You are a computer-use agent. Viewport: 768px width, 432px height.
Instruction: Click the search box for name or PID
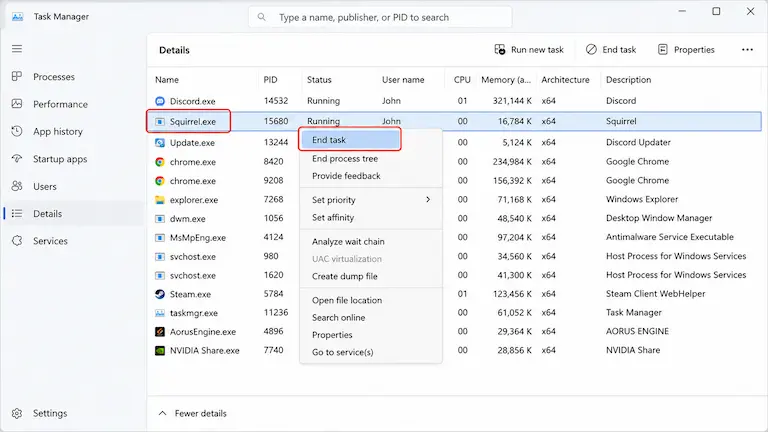pos(380,17)
